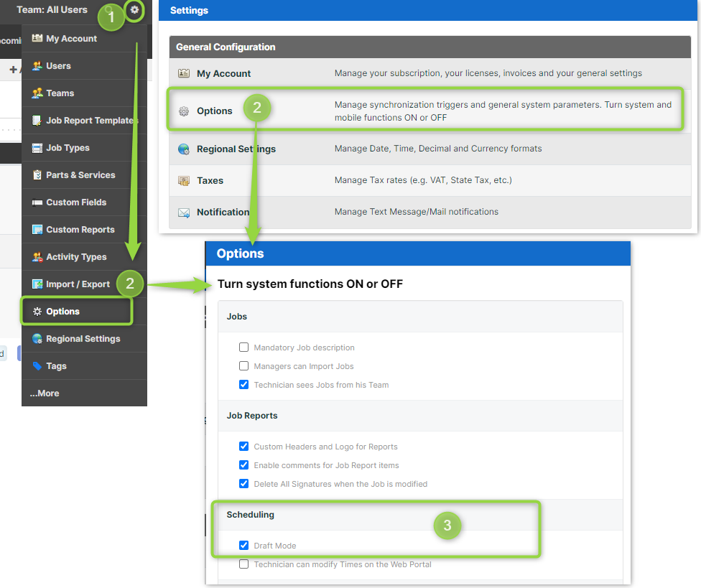This screenshot has width=701, height=588.
Task: Open the Team: All Users selector
Action: (52, 10)
